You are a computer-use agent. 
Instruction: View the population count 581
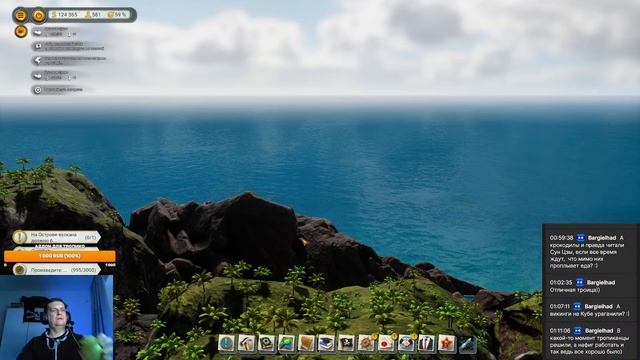[x=93, y=15]
